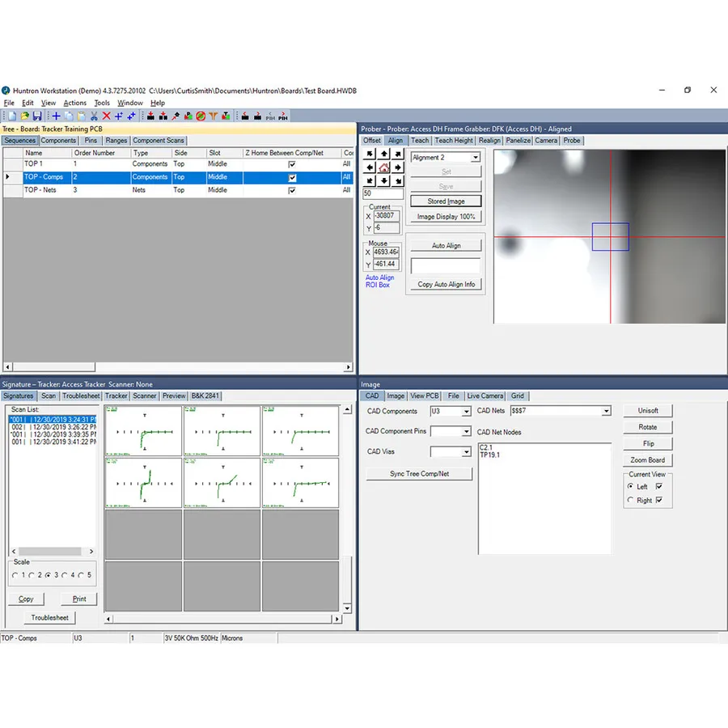Click the Paste clipboard toolbar icon
Image resolution: width=728 pixels, height=728 pixels.
(81, 116)
